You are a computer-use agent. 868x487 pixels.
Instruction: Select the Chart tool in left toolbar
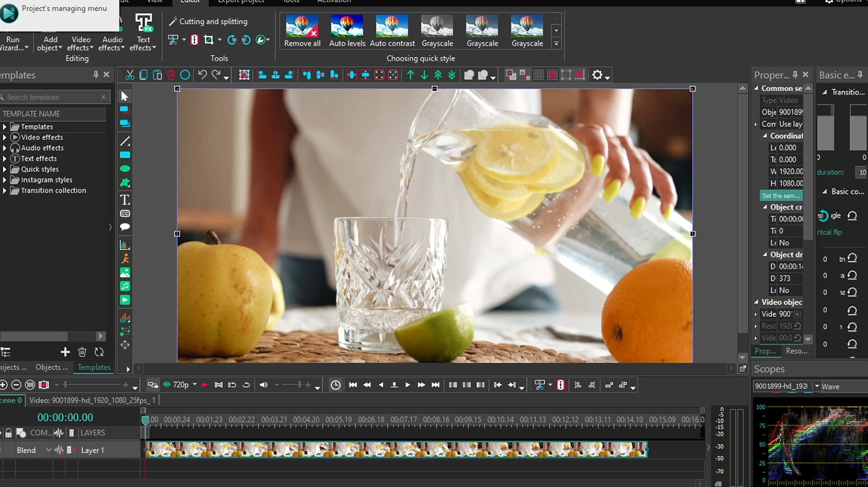point(124,245)
